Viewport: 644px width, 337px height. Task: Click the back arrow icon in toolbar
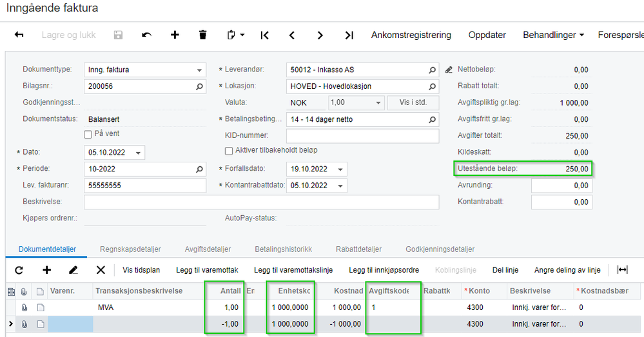pos(19,35)
